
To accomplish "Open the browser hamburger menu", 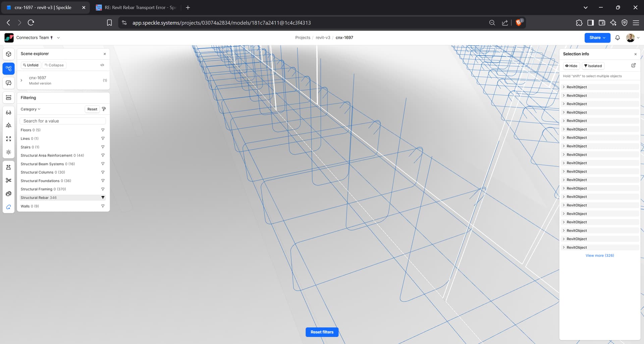I will [636, 22].
